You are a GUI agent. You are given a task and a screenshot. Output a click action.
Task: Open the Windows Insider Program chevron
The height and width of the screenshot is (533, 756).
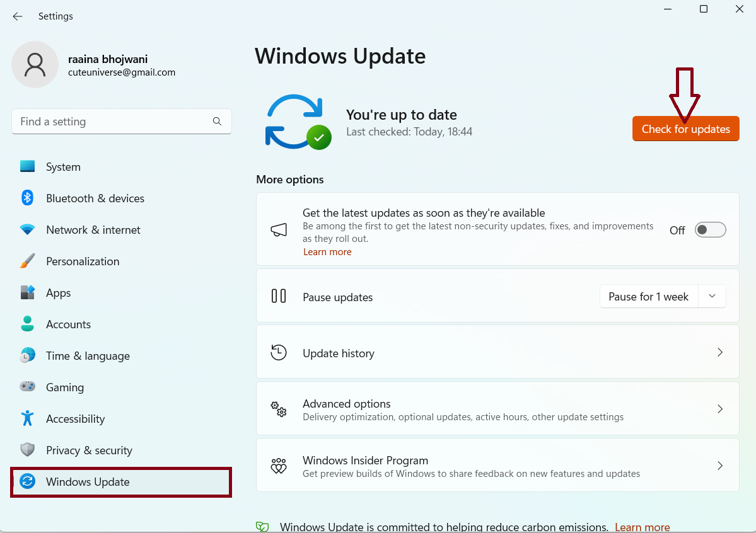[x=719, y=466]
